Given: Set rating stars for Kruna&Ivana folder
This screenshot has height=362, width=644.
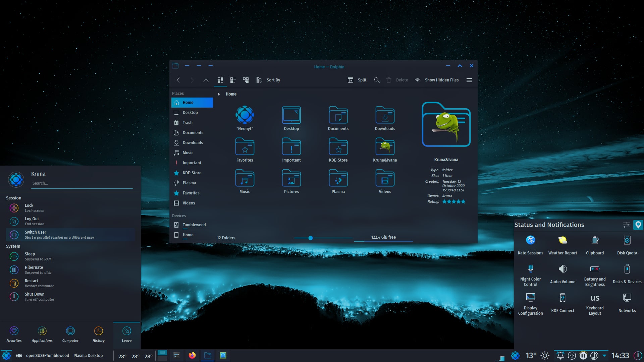Looking at the screenshot, I should click(453, 202).
